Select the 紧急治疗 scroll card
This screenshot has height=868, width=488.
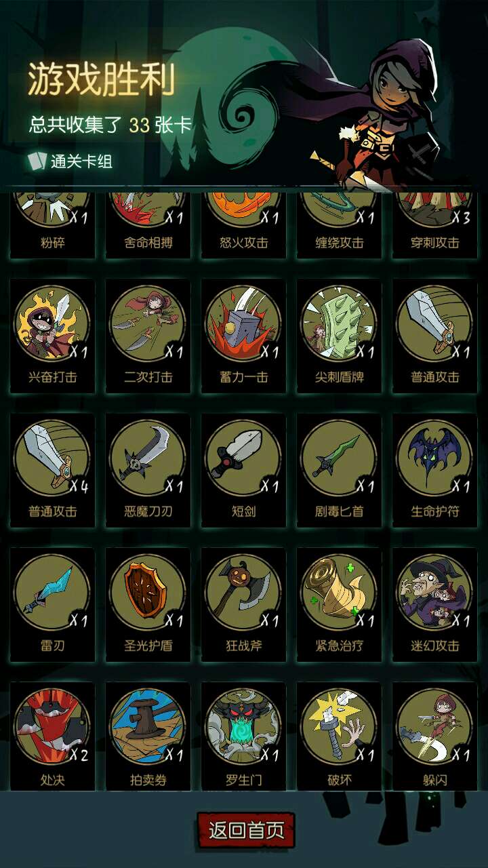coord(339,591)
